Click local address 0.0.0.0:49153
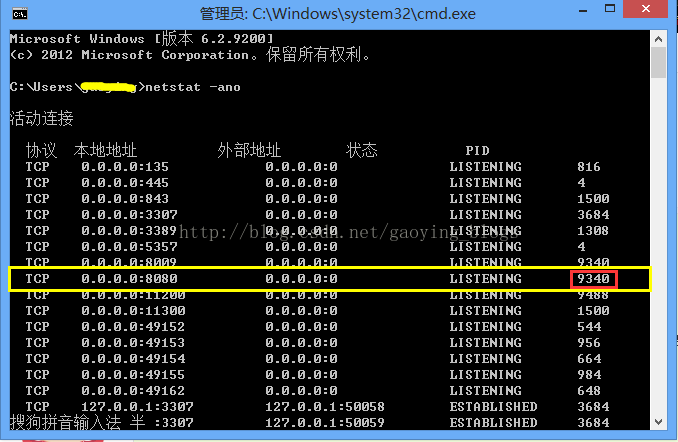The height and width of the screenshot is (442, 678). (x=133, y=343)
